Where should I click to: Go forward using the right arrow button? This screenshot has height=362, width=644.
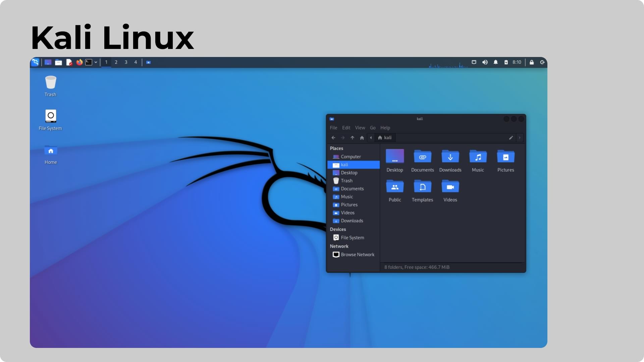coord(343,138)
